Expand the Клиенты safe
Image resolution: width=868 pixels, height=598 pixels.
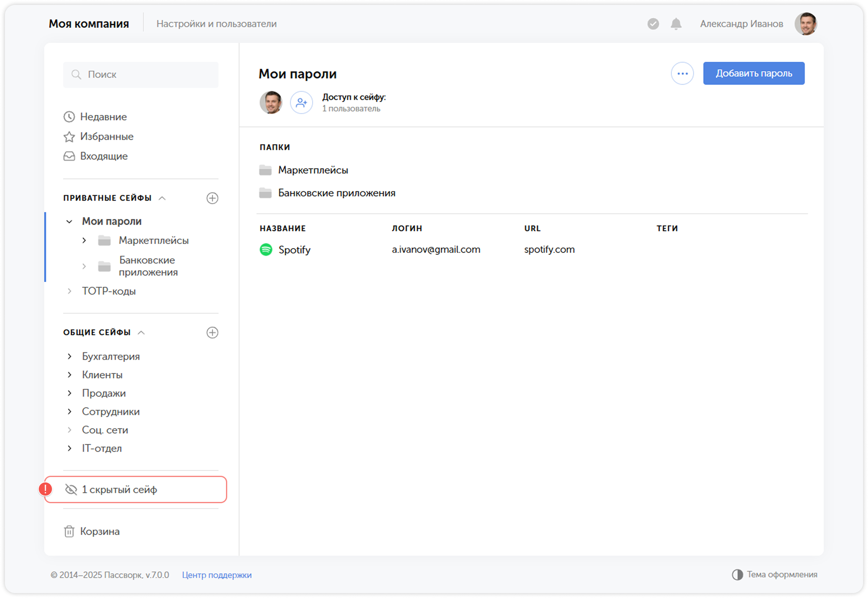[x=69, y=375]
